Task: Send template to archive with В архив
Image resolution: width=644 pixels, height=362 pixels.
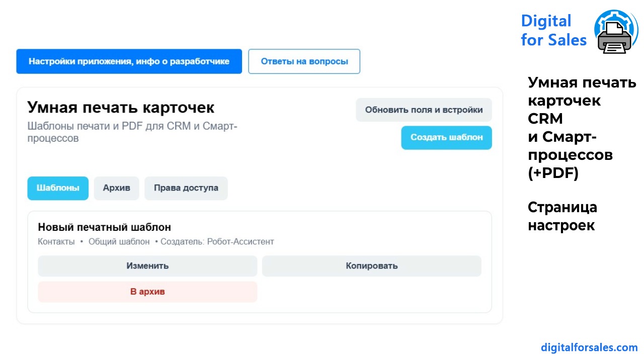Action: [x=147, y=292]
